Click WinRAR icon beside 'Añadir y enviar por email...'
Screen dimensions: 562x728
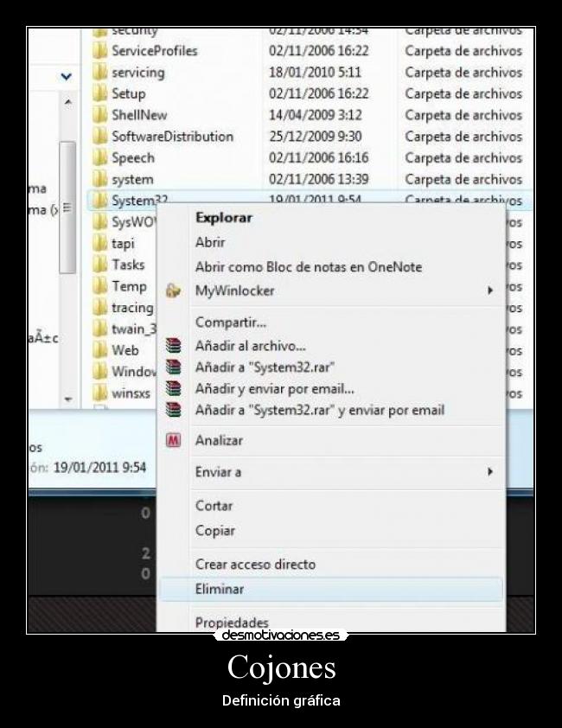(173, 388)
